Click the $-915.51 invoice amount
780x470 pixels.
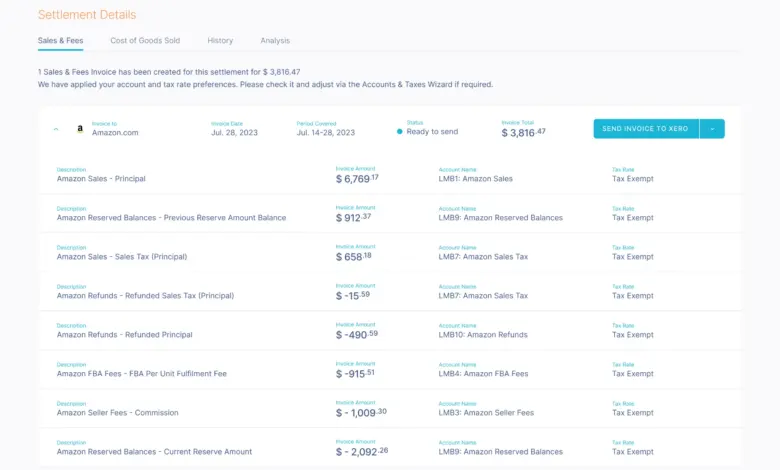coord(355,374)
